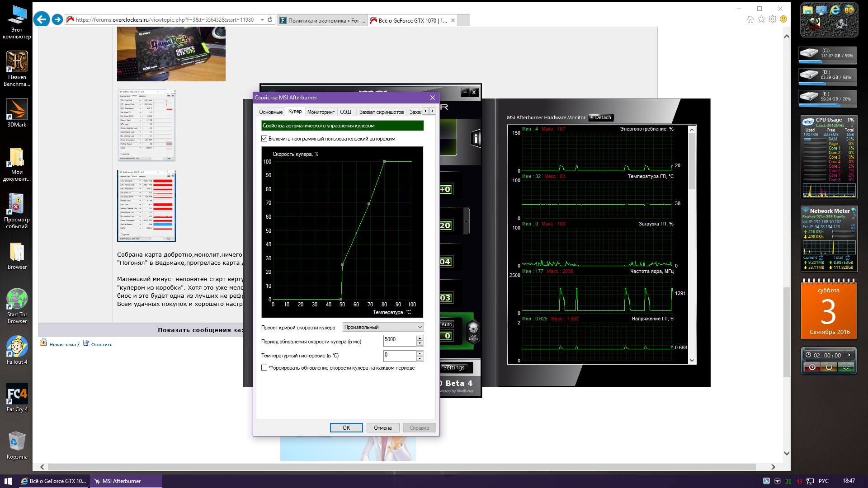This screenshot has height=488, width=868.
Task: Open the address bar history dropdown arrow
Action: (x=262, y=20)
